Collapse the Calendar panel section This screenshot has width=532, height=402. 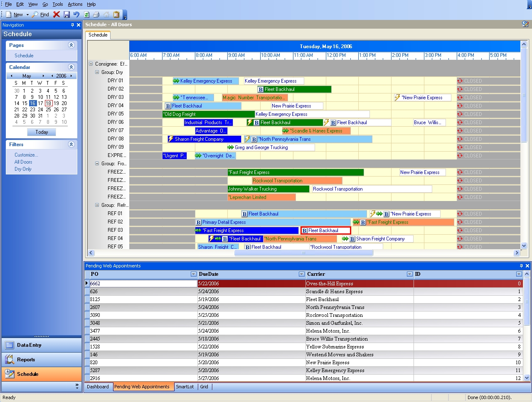click(71, 67)
